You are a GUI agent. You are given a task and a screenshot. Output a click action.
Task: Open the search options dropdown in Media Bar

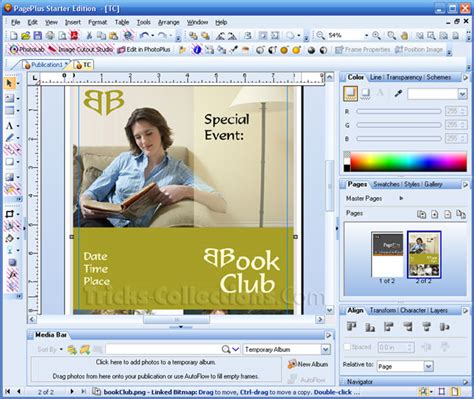pos(236,349)
